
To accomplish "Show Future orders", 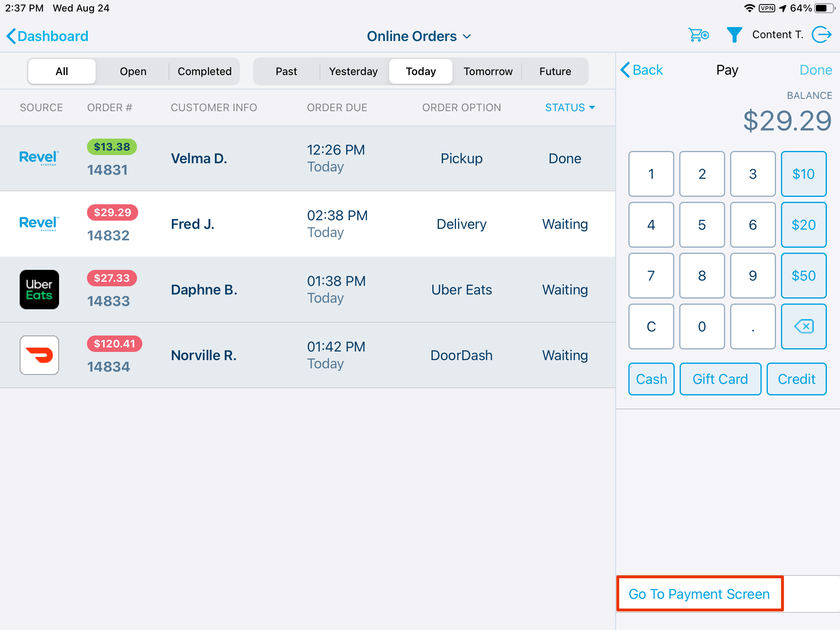I will click(x=555, y=71).
